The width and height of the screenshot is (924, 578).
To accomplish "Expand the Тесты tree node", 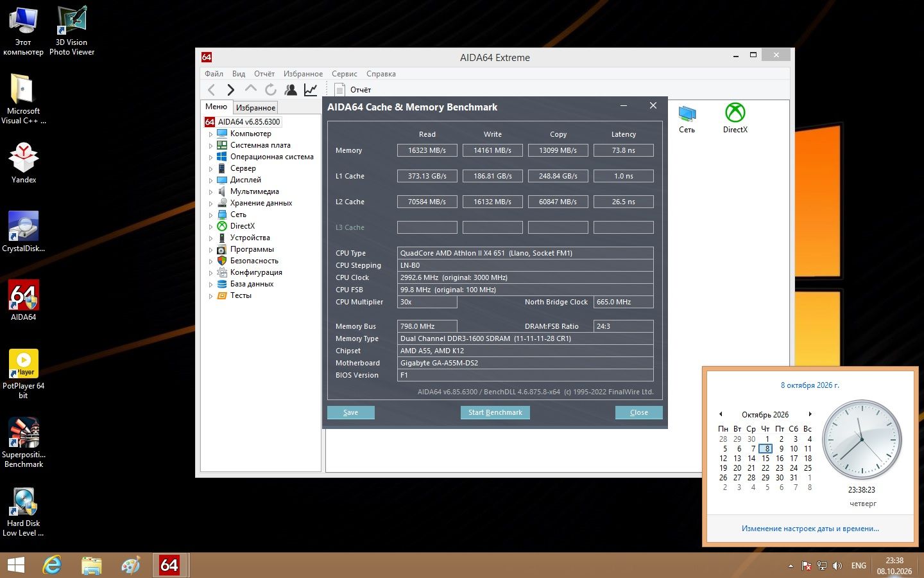I will point(210,296).
